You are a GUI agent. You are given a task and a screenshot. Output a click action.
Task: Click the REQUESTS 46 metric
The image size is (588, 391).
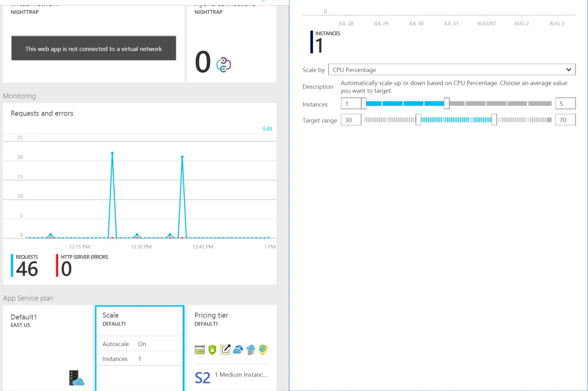pos(25,266)
